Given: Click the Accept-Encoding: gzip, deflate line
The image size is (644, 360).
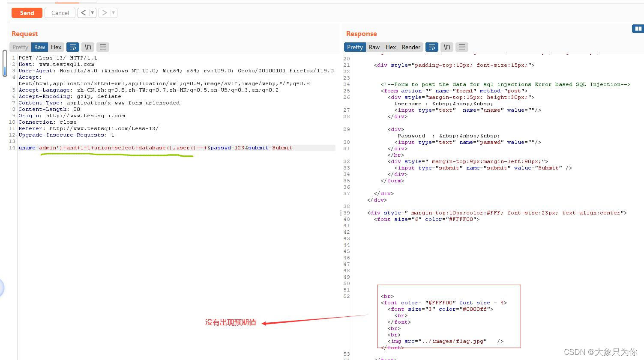Looking at the screenshot, I should click(x=70, y=96).
